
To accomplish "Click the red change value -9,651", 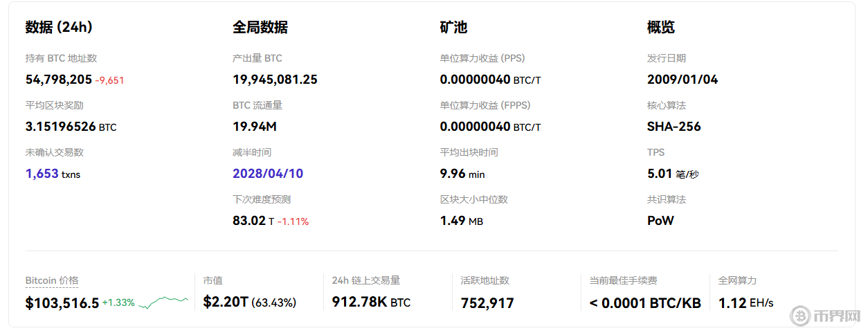I will [x=109, y=80].
